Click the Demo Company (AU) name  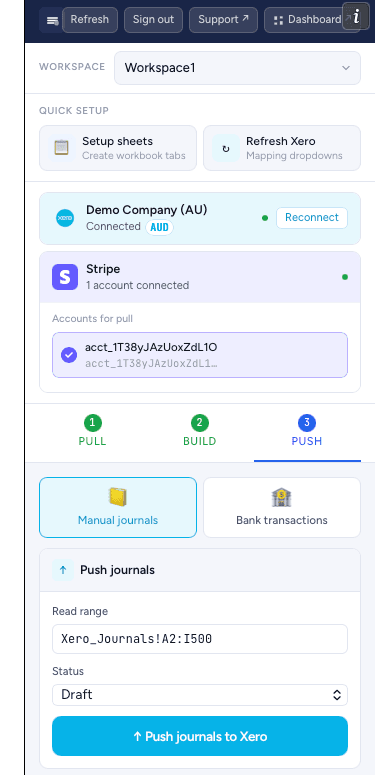(x=146, y=210)
